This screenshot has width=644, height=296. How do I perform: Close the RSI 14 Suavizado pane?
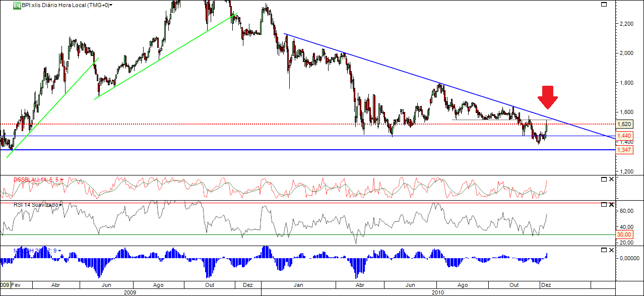pyautogui.click(x=611, y=205)
